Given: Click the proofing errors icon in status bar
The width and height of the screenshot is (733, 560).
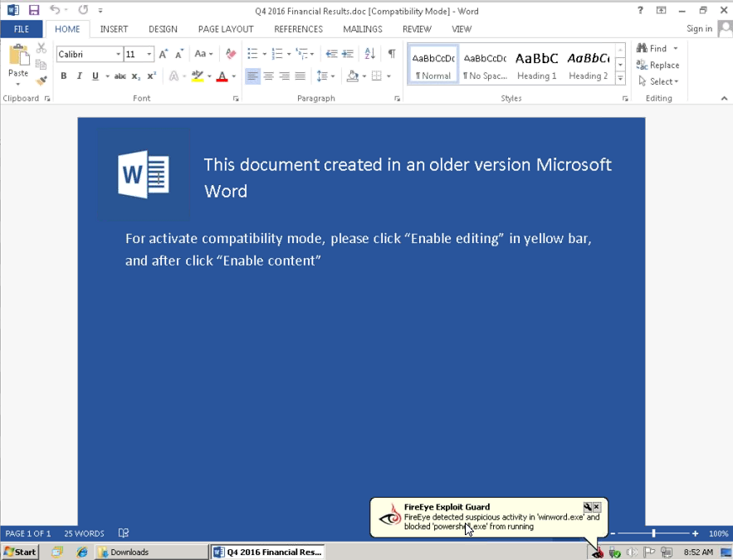Looking at the screenshot, I should (124, 533).
